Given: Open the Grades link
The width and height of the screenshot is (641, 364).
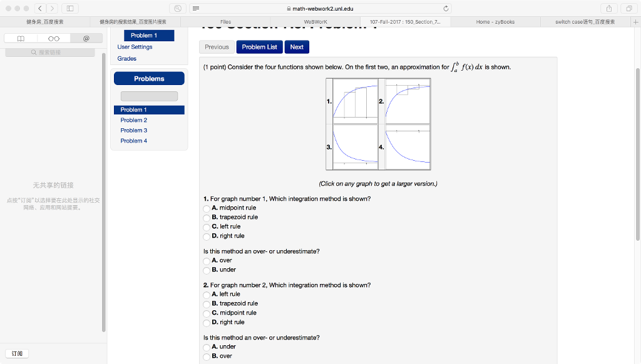Looking at the screenshot, I should (127, 58).
